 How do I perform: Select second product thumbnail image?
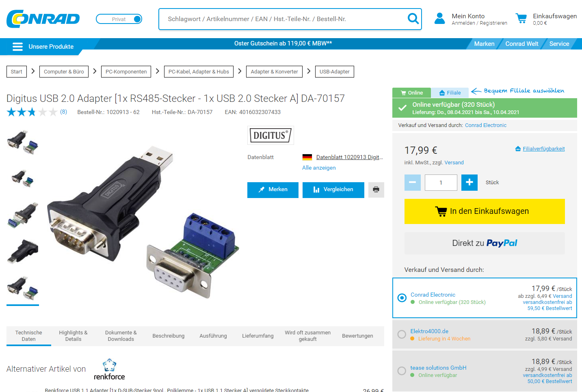(23, 178)
